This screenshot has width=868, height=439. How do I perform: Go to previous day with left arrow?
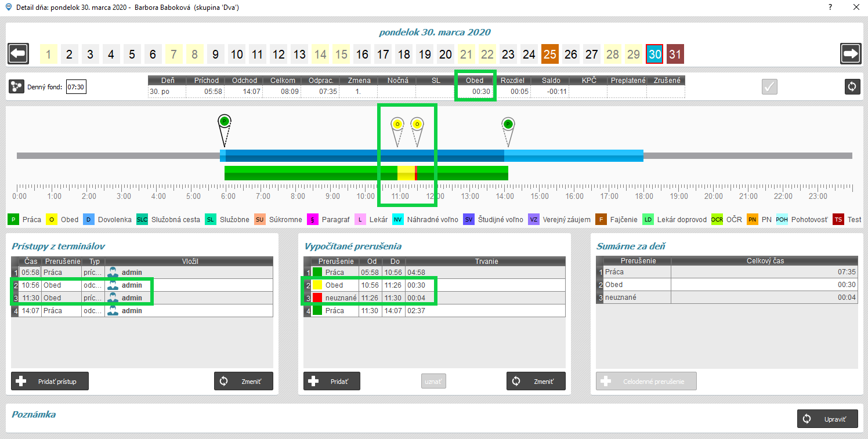click(19, 54)
